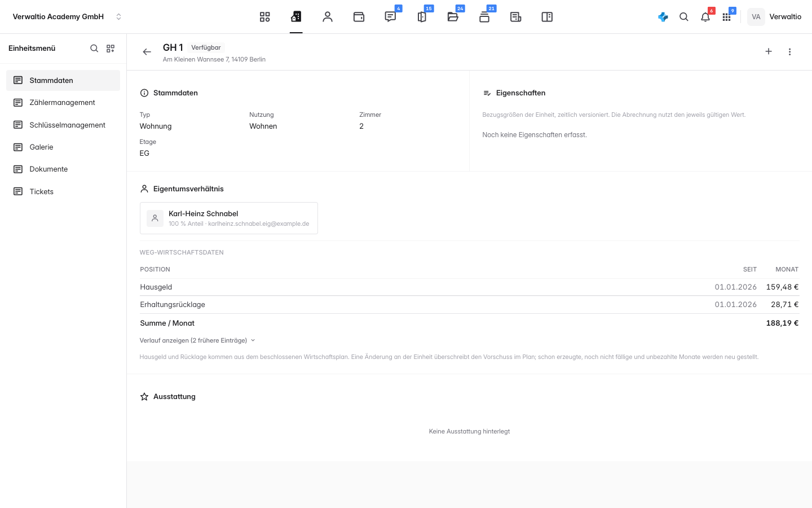The image size is (812, 508).
Task: Click the add-widget grid icon beside Einheitsmenü
Action: (111, 49)
